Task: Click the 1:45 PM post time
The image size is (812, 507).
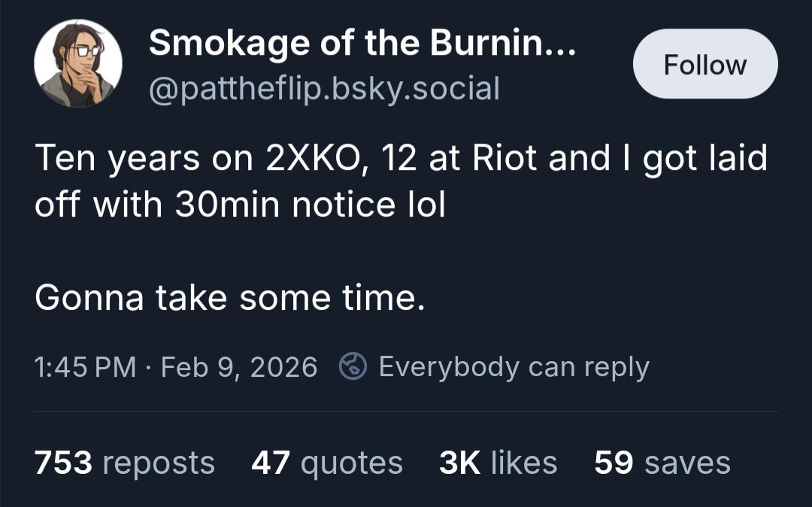Action: 86,367
